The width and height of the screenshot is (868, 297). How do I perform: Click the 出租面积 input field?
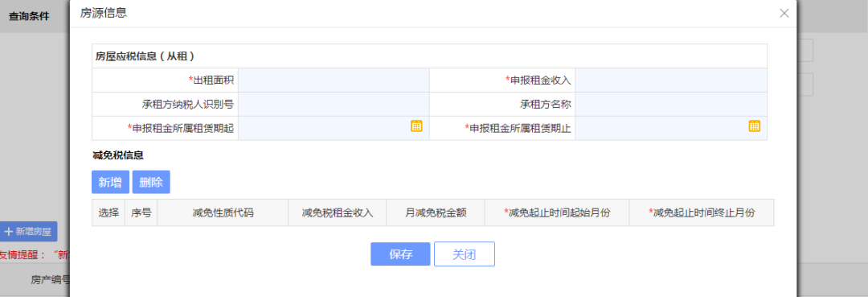click(334, 80)
